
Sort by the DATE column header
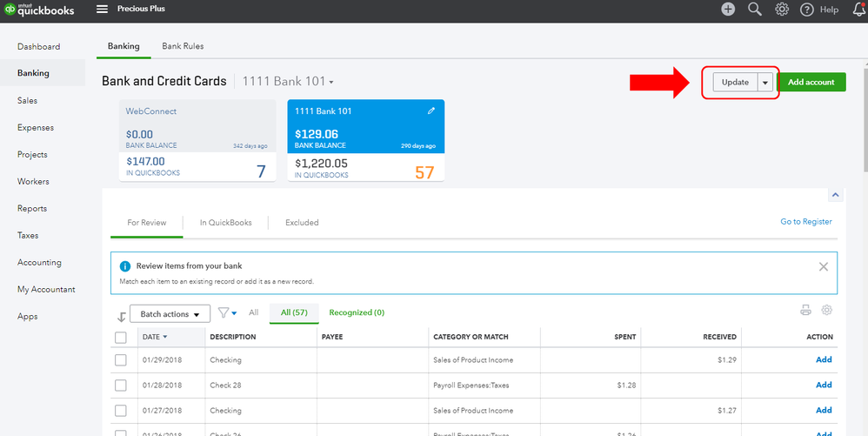(x=155, y=337)
